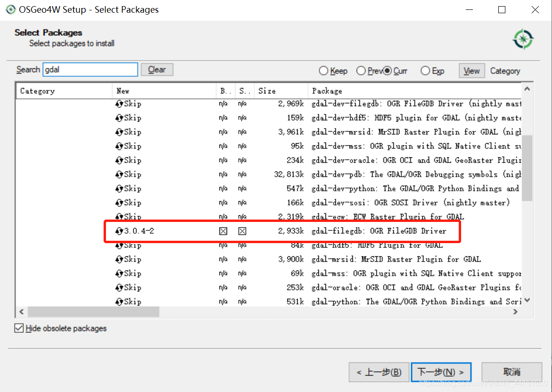Toggle the binary checkbox for gdal-filegdb
Image resolution: width=552 pixels, height=392 pixels.
point(224,231)
